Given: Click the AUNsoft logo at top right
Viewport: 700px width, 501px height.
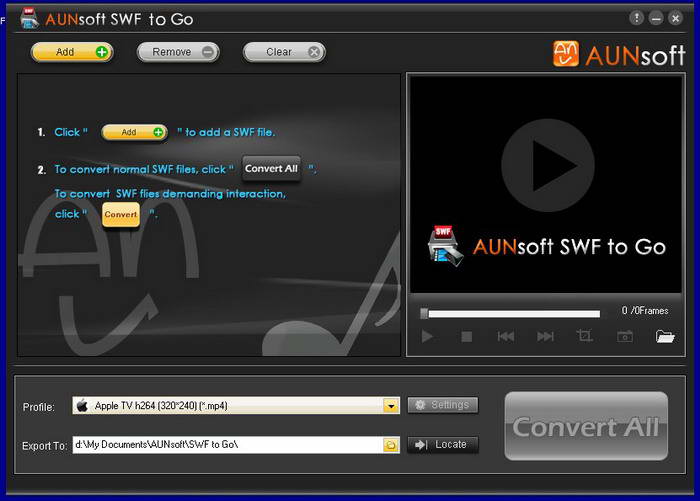Looking at the screenshot, I should point(619,54).
